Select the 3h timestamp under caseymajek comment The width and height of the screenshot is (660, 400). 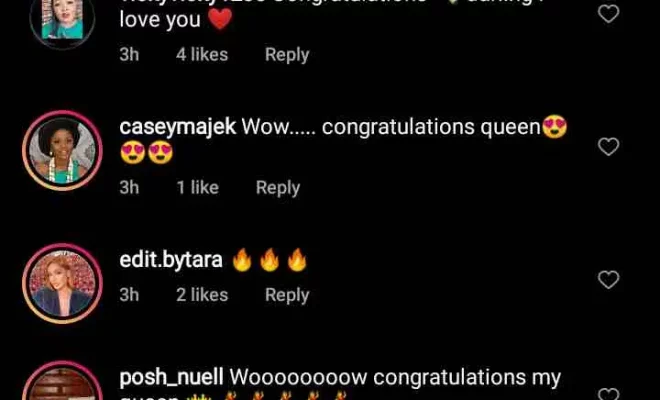point(129,188)
